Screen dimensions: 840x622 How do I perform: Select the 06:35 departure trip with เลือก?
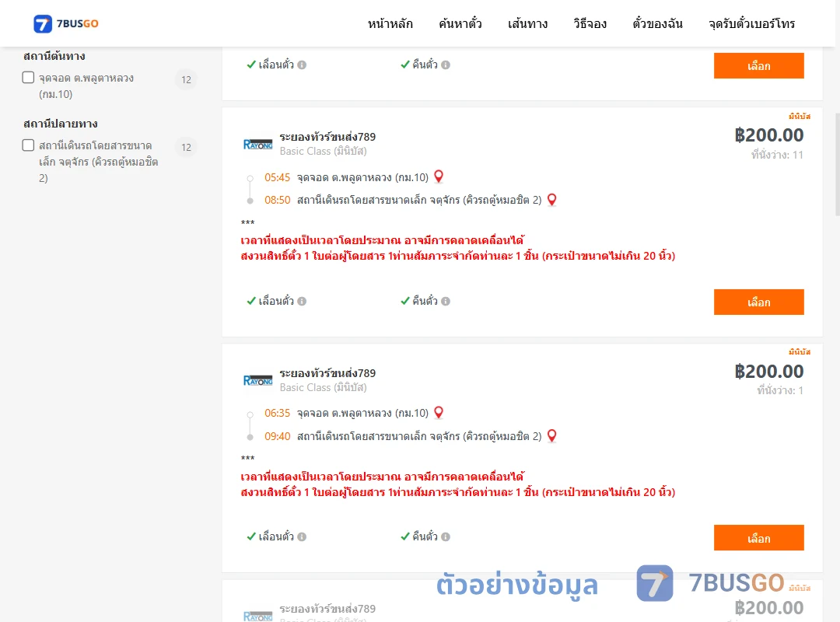click(758, 538)
